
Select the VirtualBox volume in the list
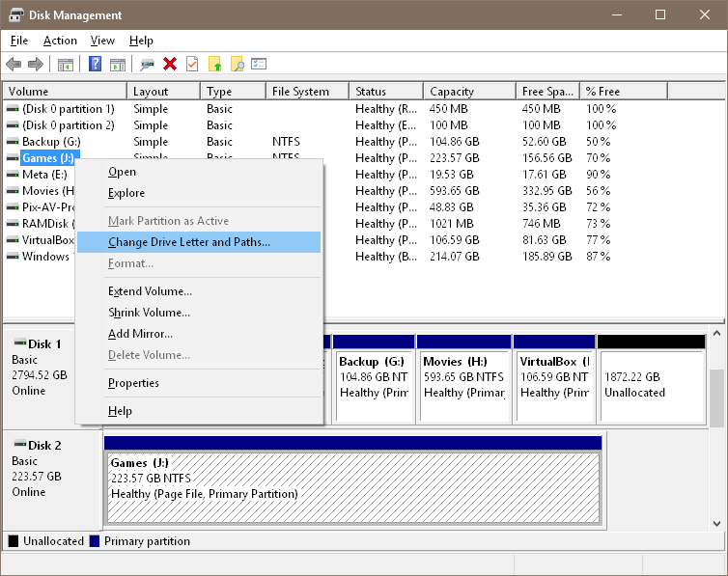coord(48,240)
